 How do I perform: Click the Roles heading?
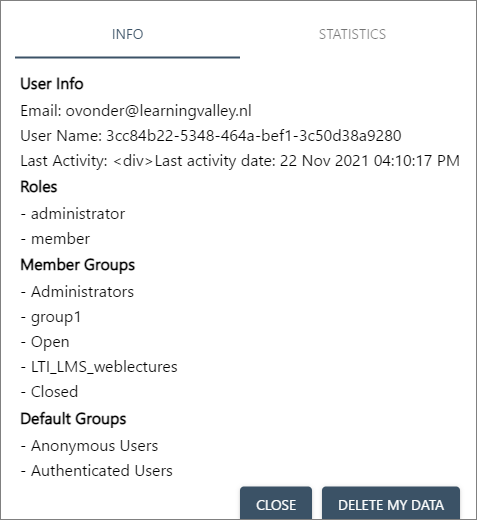(39, 187)
